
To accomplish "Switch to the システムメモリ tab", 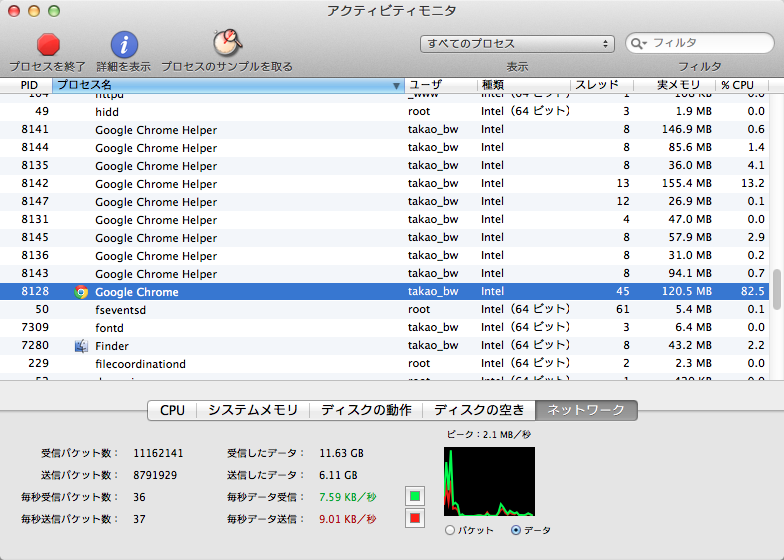I will coord(253,410).
